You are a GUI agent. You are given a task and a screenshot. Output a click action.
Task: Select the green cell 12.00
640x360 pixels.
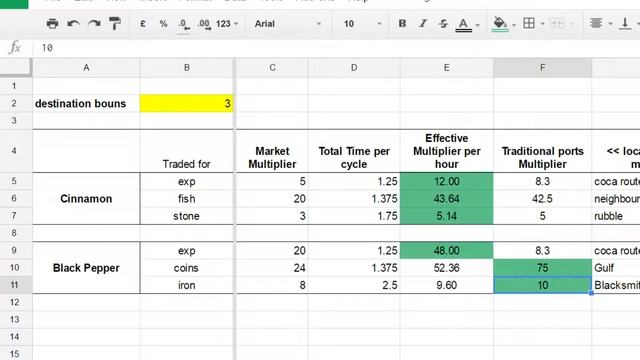pyautogui.click(x=447, y=181)
